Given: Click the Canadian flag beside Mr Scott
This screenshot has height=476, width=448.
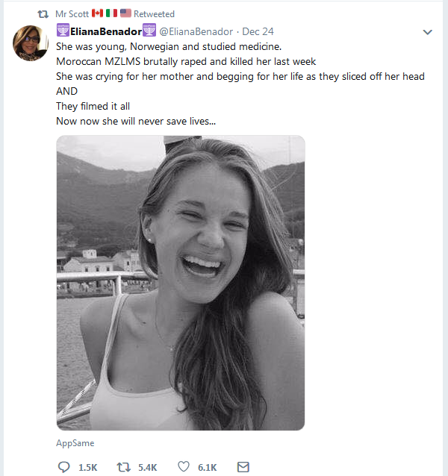Looking at the screenshot, I should tap(96, 13).
